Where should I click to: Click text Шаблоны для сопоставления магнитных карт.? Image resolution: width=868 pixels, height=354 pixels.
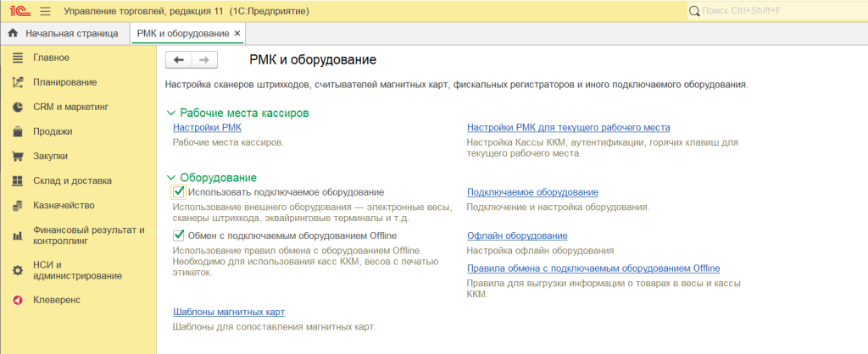tap(275, 327)
